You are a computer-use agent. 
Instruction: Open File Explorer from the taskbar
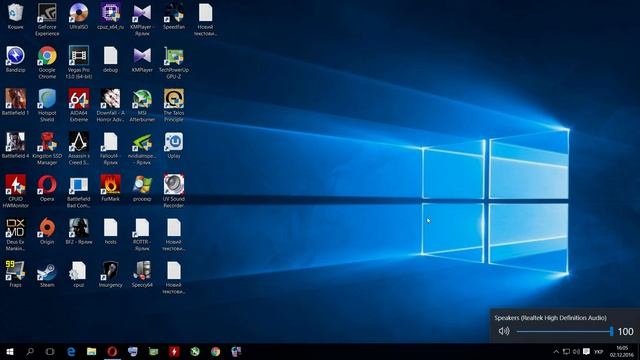[x=91, y=351]
